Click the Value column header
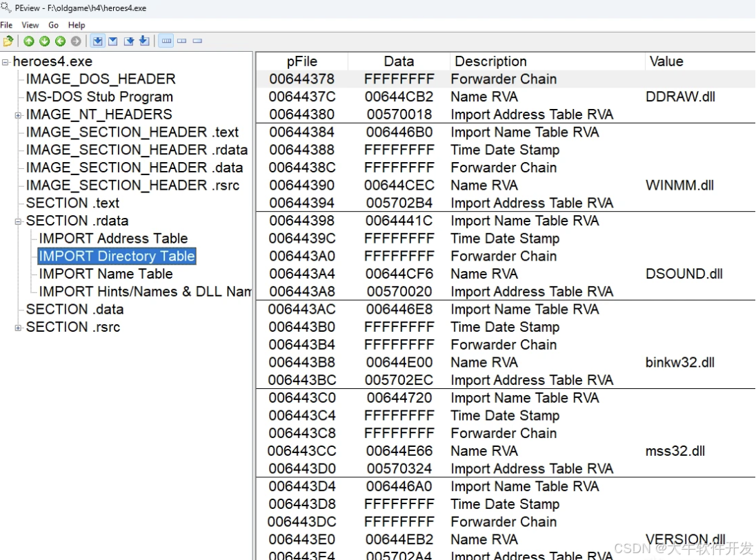This screenshot has height=560, width=756. (x=700, y=61)
